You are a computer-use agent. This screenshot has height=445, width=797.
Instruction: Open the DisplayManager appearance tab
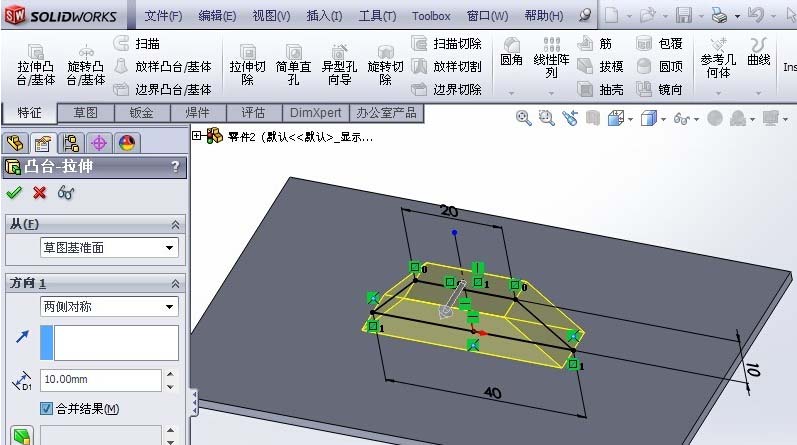(x=127, y=143)
